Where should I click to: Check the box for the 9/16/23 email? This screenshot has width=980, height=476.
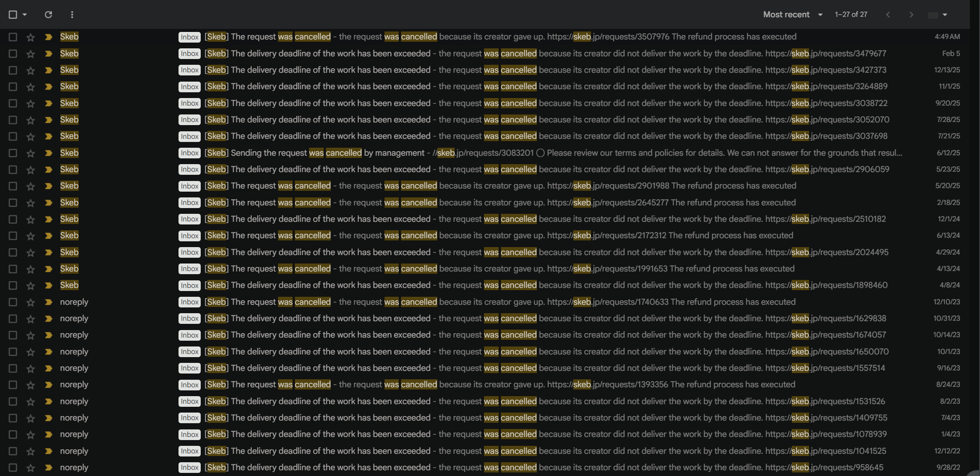click(x=13, y=368)
